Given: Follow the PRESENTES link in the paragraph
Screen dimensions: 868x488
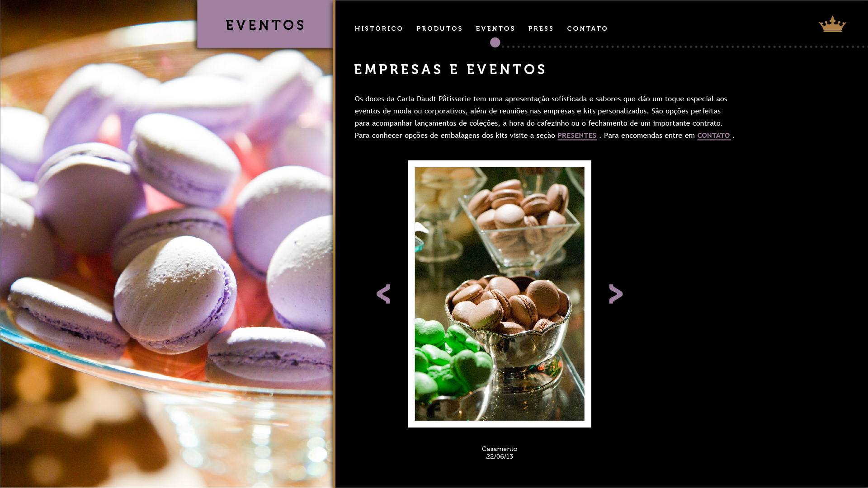Looking at the screenshot, I should tap(577, 136).
